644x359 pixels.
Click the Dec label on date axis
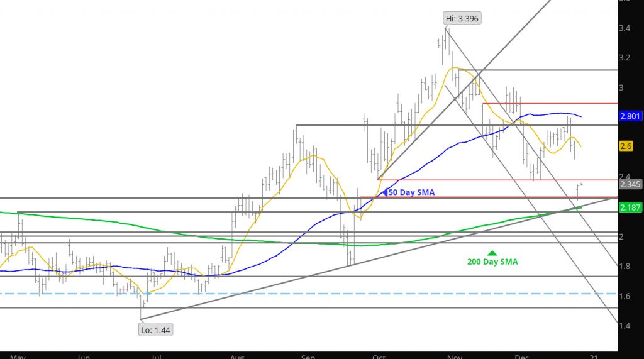pos(522,356)
